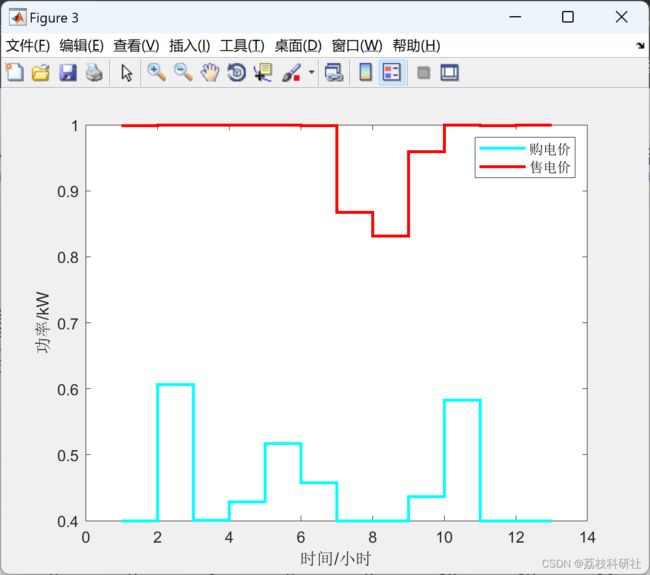Select the Edit Plot arrow tool
The height and width of the screenshot is (575, 650).
click(x=127, y=73)
